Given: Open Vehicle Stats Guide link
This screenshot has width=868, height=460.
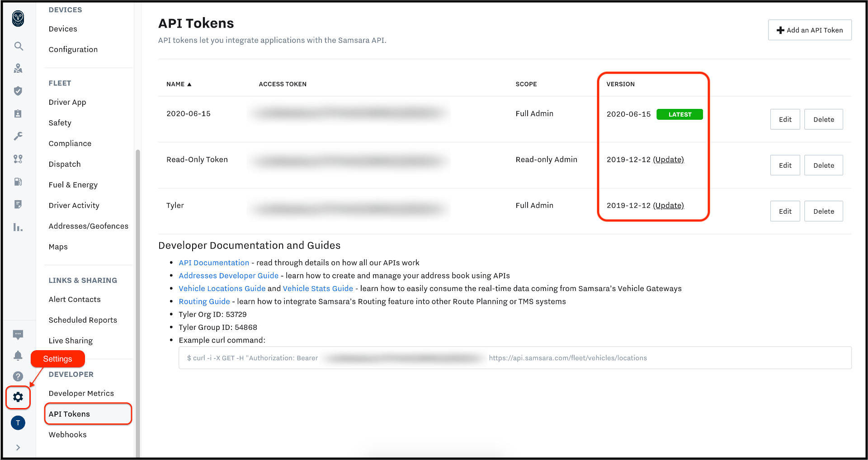Looking at the screenshot, I should click(x=318, y=289).
